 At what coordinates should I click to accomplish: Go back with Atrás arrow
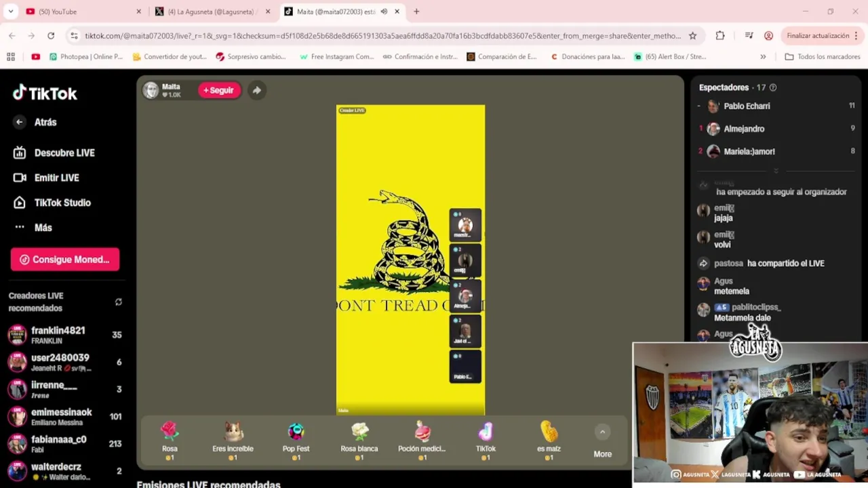click(20, 122)
